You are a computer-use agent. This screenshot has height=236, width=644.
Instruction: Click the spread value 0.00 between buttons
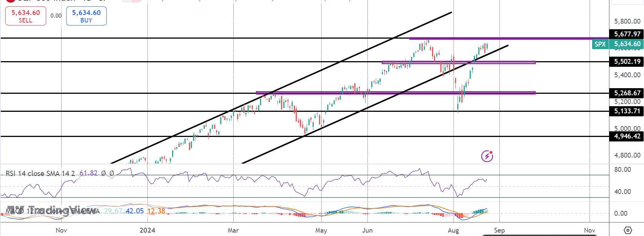56,16
